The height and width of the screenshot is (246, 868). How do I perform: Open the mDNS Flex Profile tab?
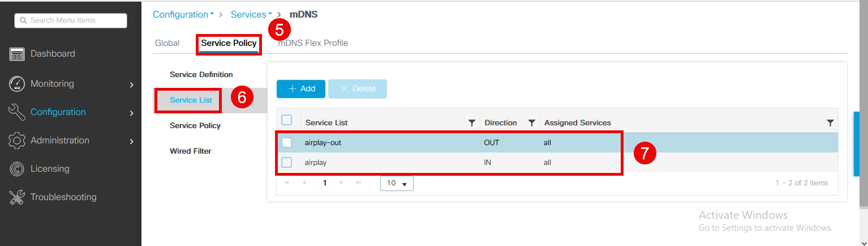tap(313, 43)
